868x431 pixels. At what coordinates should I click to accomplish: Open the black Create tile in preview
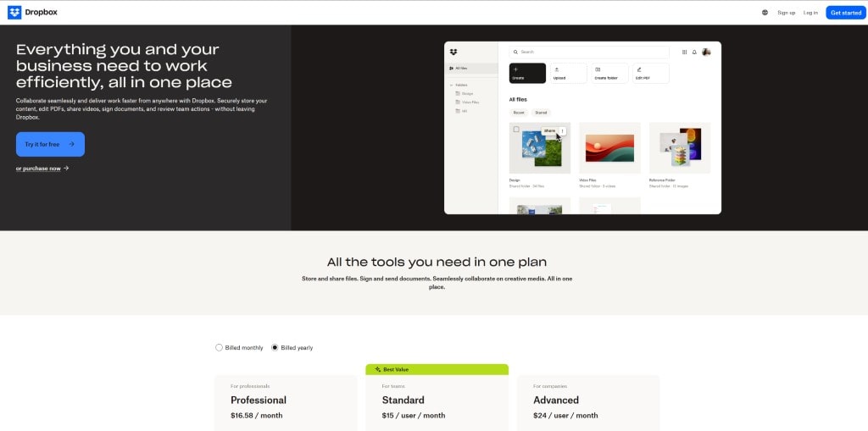(527, 73)
